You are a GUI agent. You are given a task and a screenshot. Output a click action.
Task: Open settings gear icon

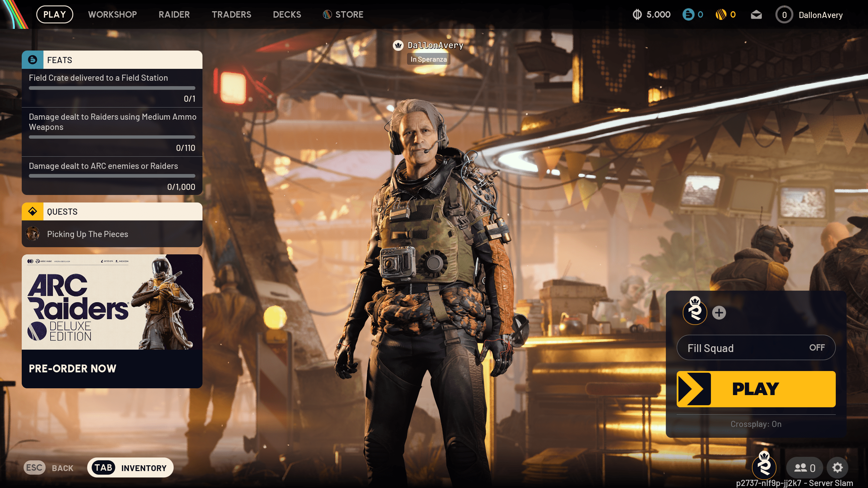837,468
